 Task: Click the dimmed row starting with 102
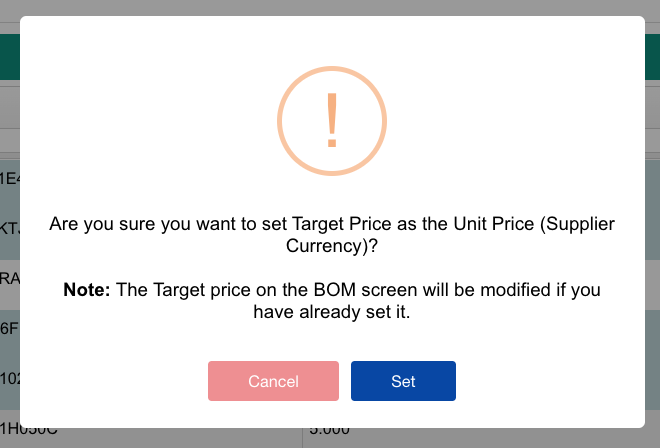[9, 379]
